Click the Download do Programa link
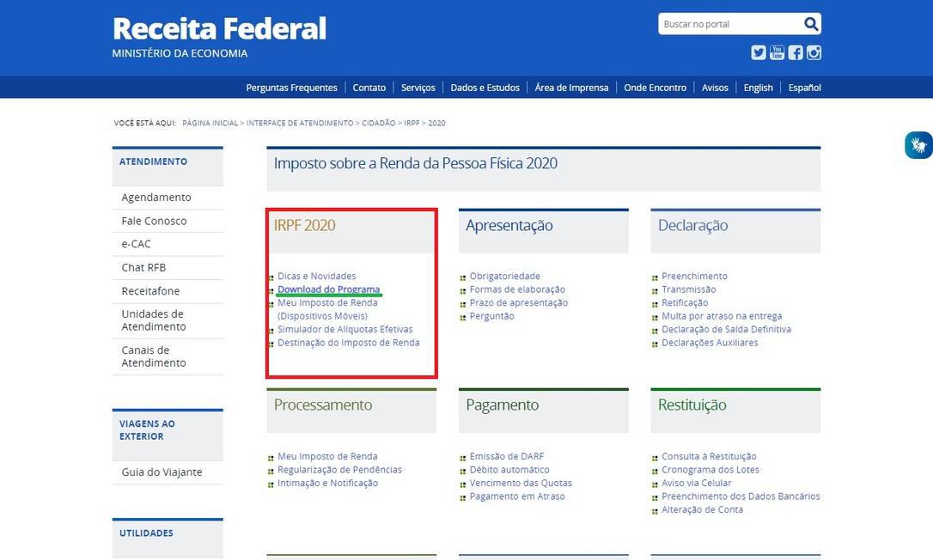933x560 pixels. coord(328,289)
